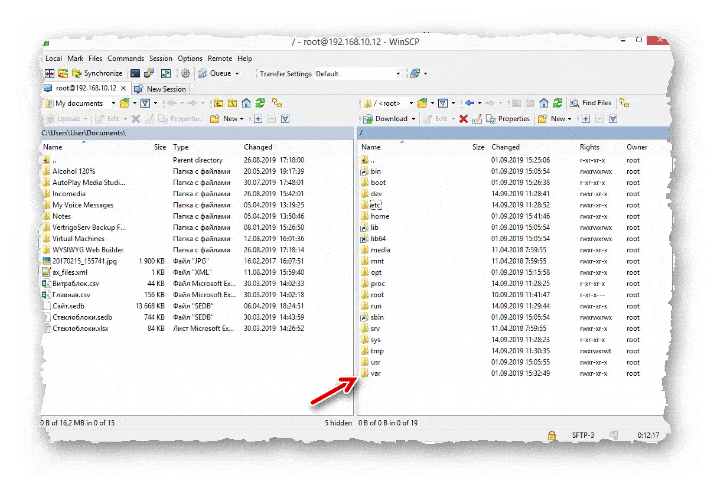The height and width of the screenshot is (478, 709).
Task: Expand the Download dropdown arrow
Action: coord(413,119)
